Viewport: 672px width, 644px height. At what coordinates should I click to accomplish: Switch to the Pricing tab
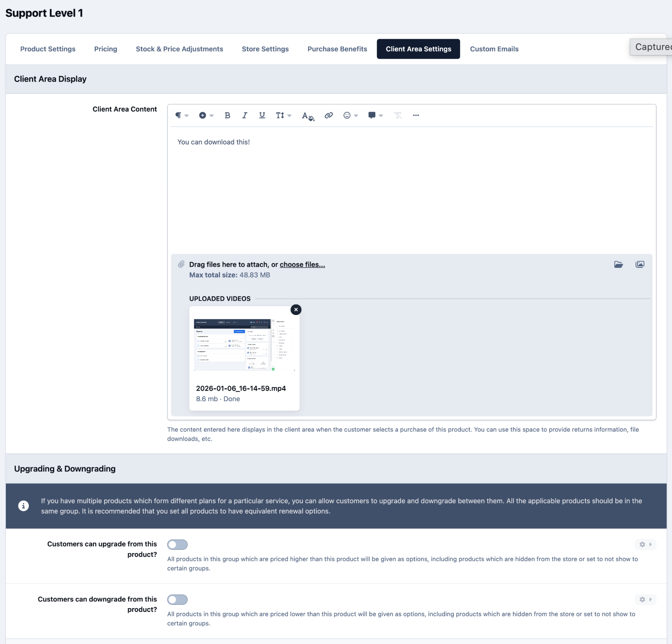pos(106,49)
